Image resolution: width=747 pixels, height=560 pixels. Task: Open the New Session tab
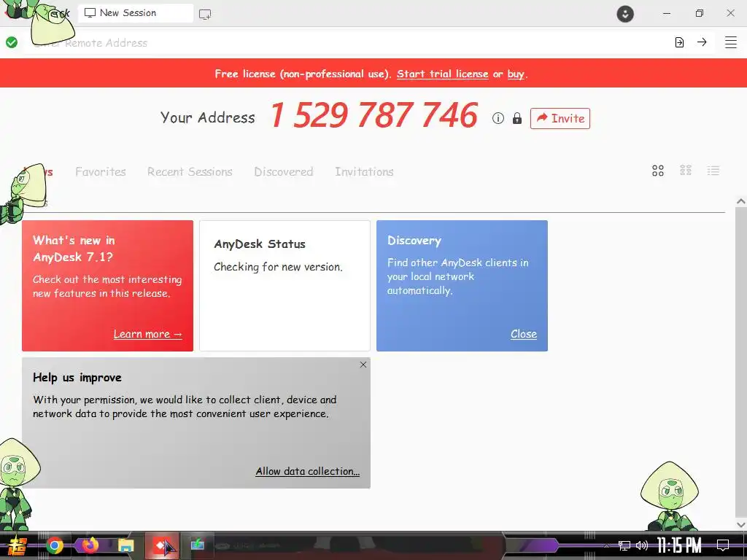tap(135, 13)
